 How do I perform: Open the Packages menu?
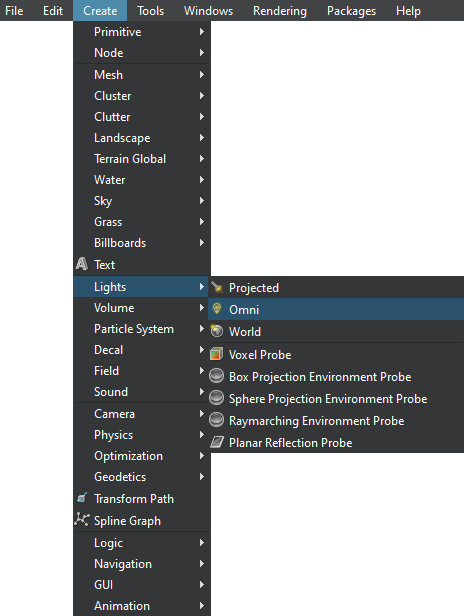(351, 11)
